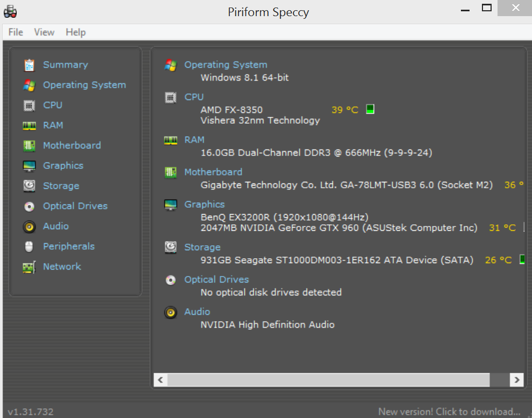The width and height of the screenshot is (532, 418).
Task: Click the green storage temperature indicator icon
Action: coord(522,259)
